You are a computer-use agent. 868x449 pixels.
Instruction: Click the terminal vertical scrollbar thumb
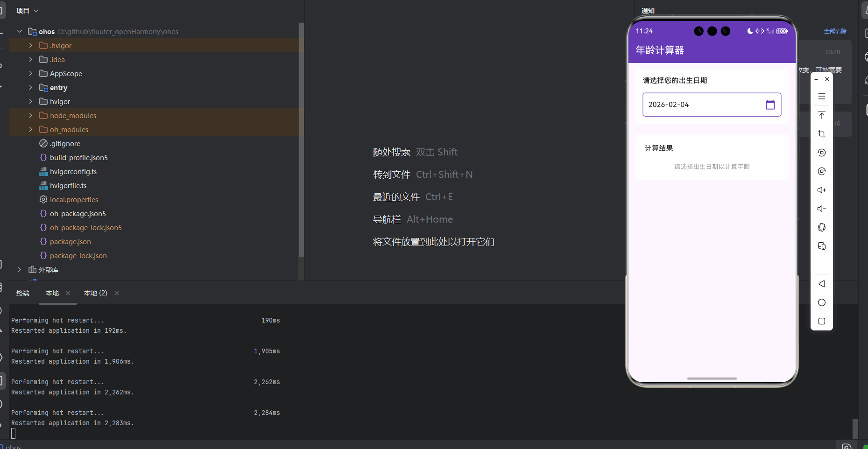[855, 428]
